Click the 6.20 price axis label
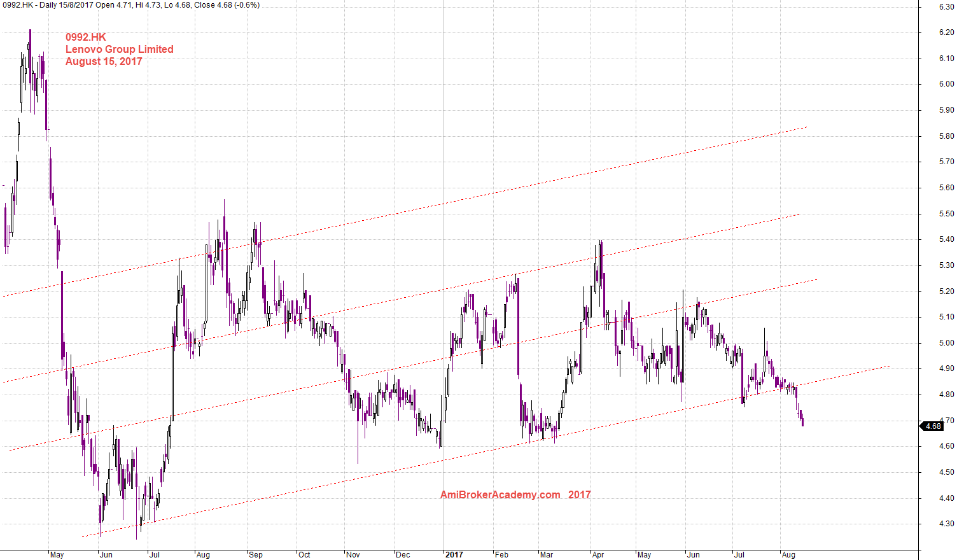957x560 pixels. [946, 32]
